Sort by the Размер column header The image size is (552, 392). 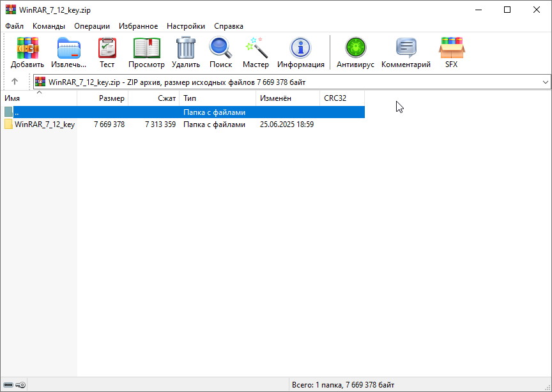click(103, 98)
